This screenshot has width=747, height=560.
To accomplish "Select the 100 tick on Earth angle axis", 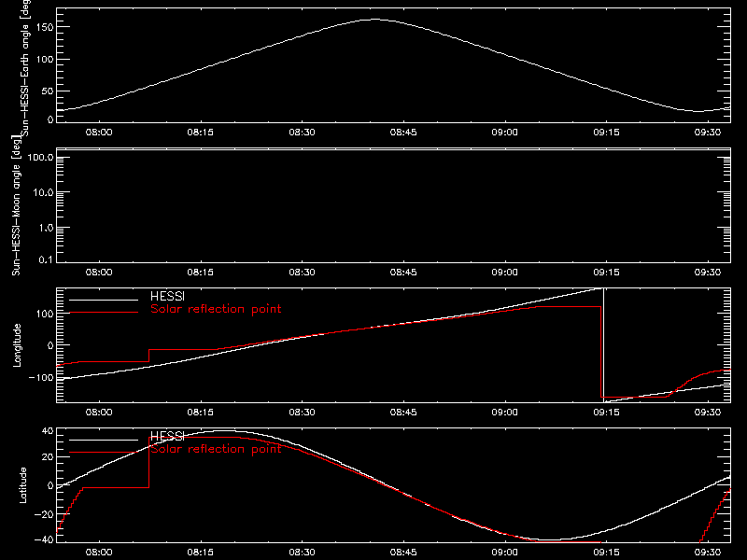I will pos(45,60).
